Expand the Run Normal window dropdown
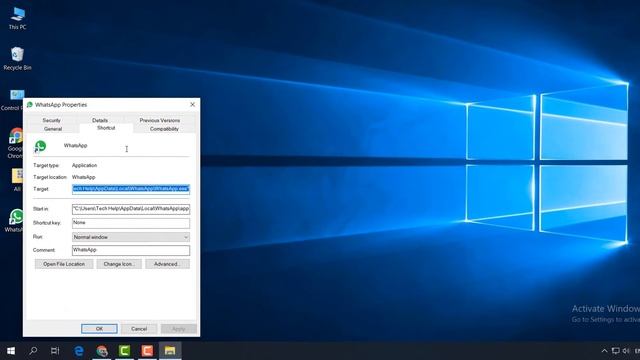 (x=131, y=237)
